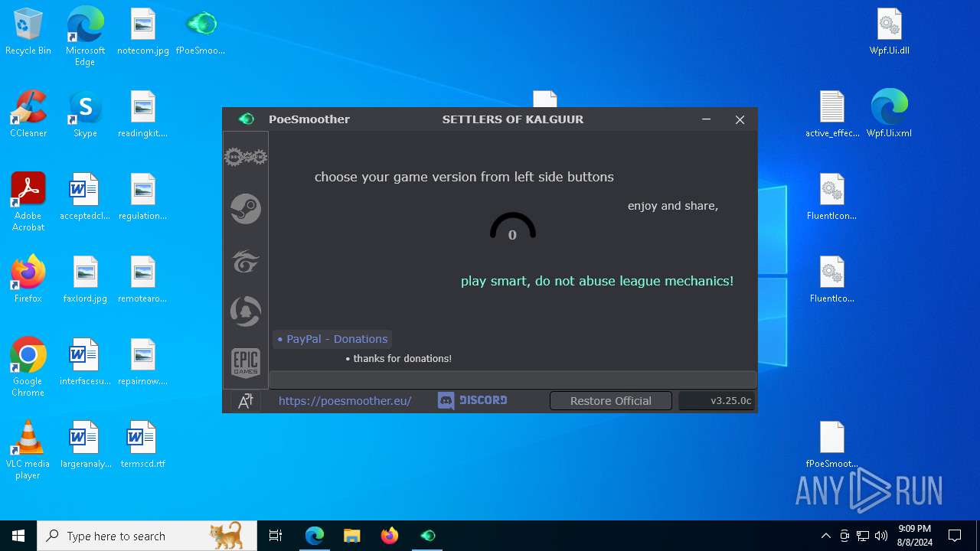Select the Wpf.Ui.dll desktop file
This screenshot has width=980, height=551.
(890, 31)
